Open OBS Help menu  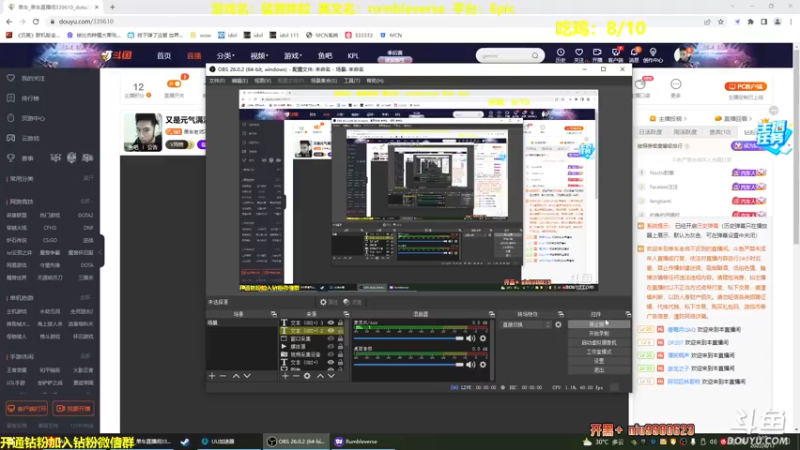[x=375, y=81]
